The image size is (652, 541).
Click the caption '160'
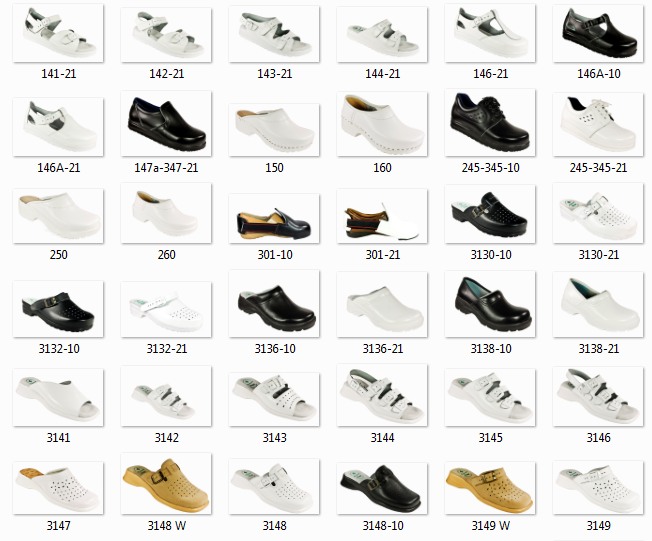[382, 168]
